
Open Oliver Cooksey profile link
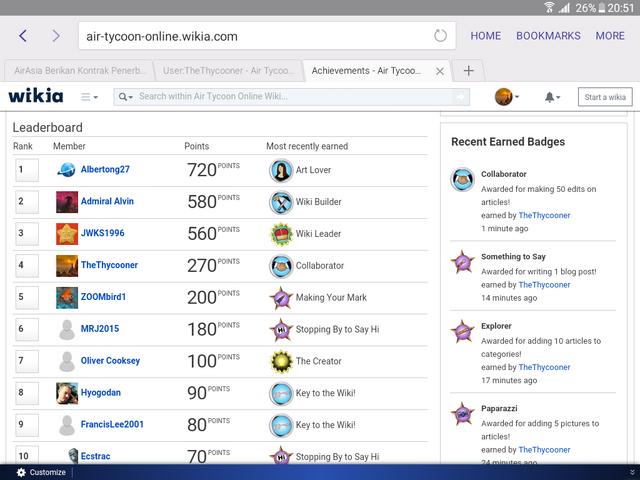tap(110, 361)
